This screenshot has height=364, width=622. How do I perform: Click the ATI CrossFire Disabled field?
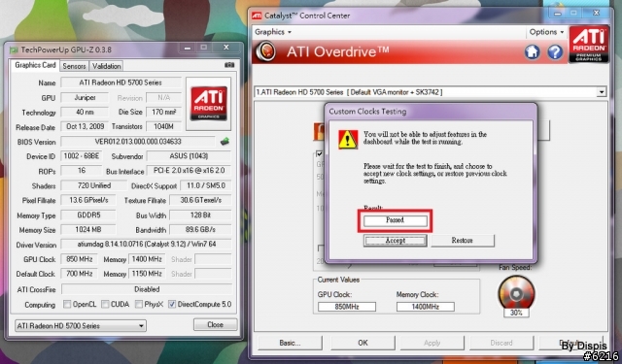tap(147, 289)
